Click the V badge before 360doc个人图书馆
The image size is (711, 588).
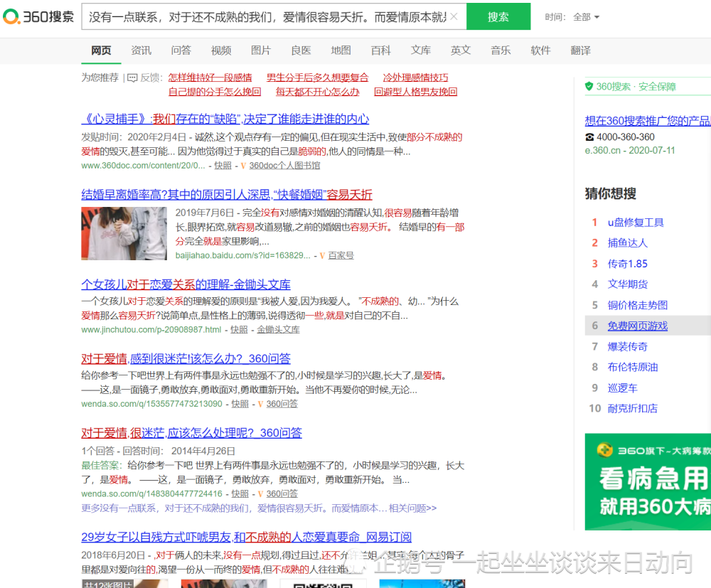[243, 166]
